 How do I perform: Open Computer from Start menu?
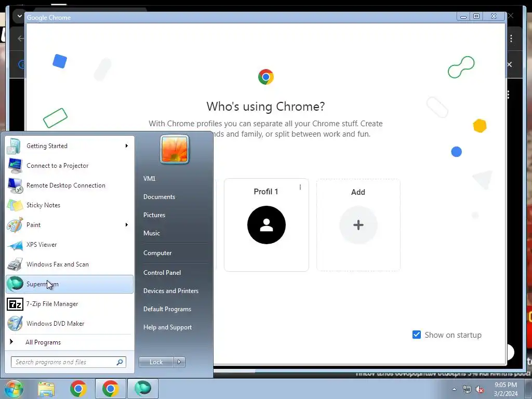click(157, 253)
